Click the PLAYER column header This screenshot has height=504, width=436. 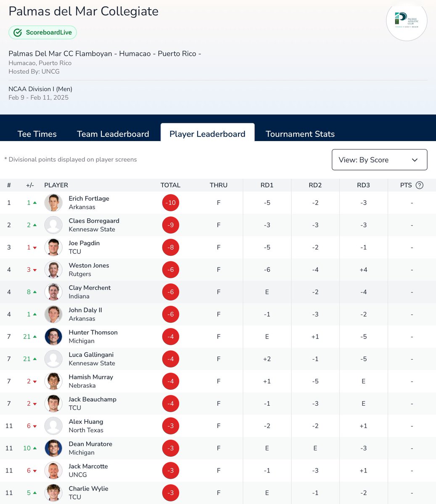point(56,185)
